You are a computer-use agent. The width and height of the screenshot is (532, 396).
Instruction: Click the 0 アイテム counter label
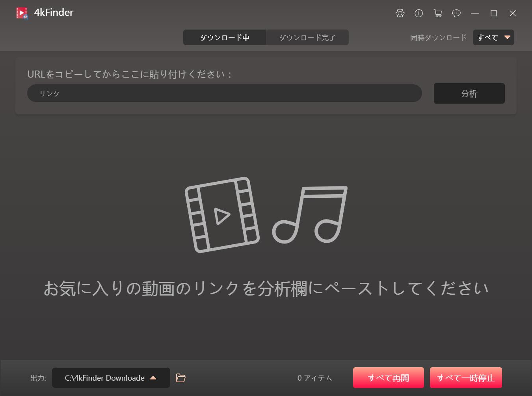314,378
